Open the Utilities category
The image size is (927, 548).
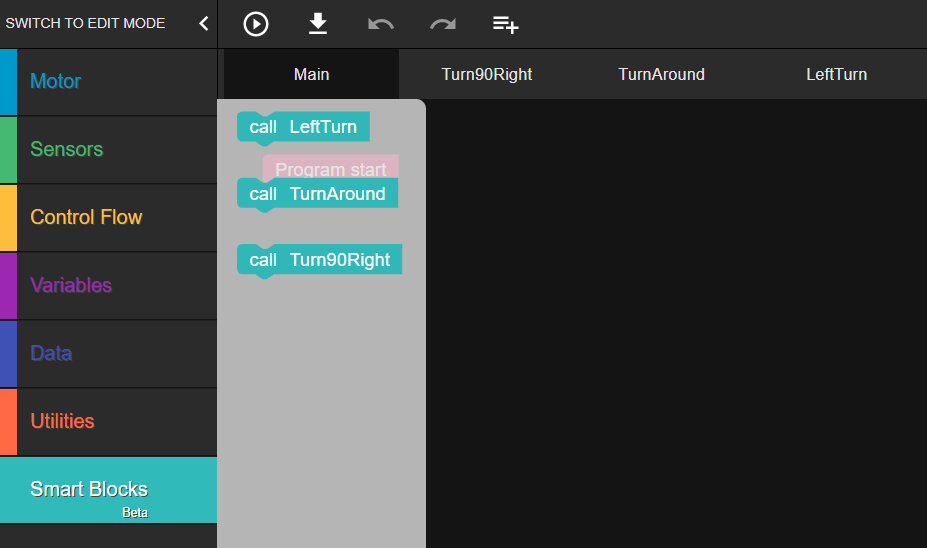108,421
